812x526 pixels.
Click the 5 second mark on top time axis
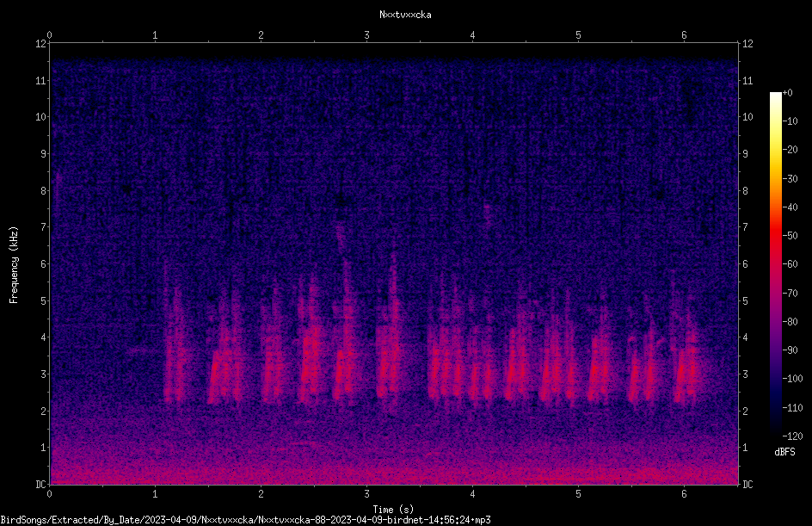point(578,35)
